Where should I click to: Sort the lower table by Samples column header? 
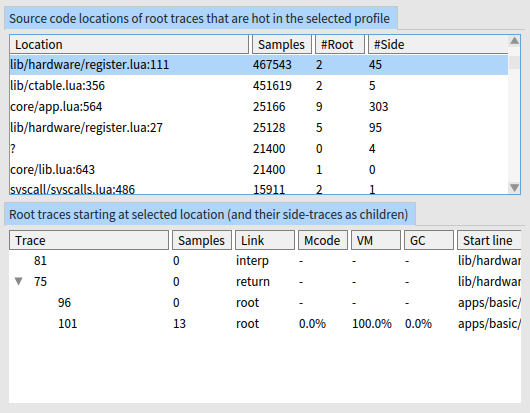(x=202, y=240)
